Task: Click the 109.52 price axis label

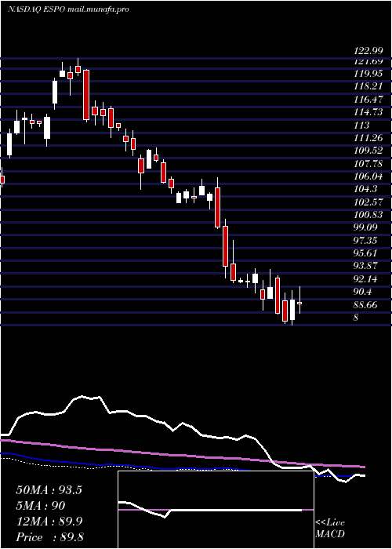Action: coord(368,151)
